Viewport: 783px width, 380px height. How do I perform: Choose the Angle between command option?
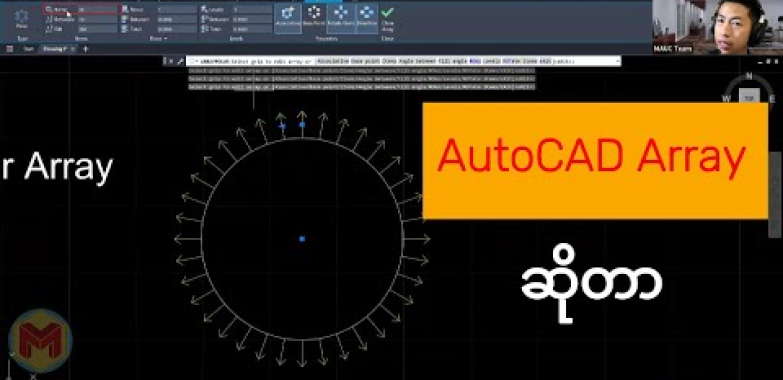pos(417,61)
